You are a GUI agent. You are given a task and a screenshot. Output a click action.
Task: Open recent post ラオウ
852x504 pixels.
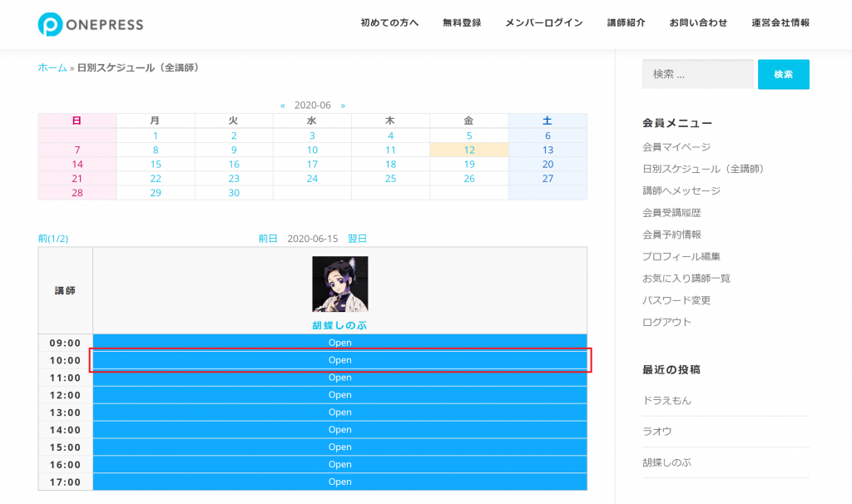657,432
